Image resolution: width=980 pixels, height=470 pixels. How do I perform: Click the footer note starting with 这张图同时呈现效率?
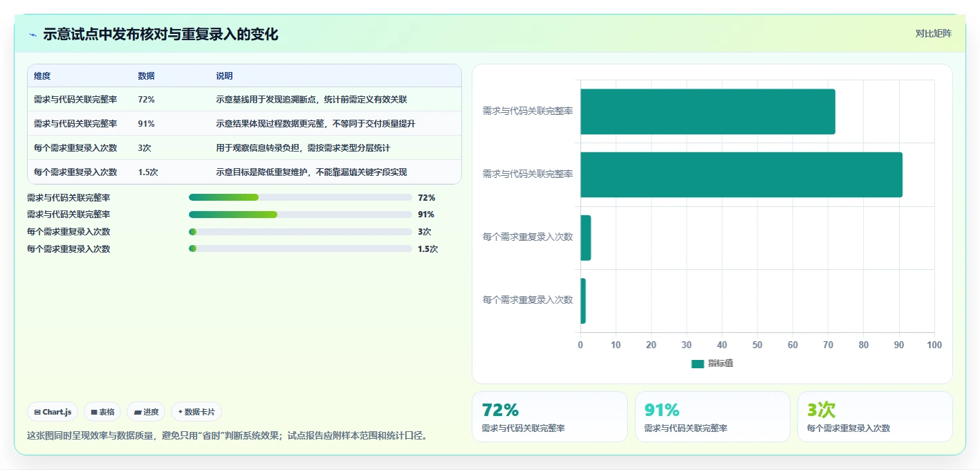(x=227, y=436)
